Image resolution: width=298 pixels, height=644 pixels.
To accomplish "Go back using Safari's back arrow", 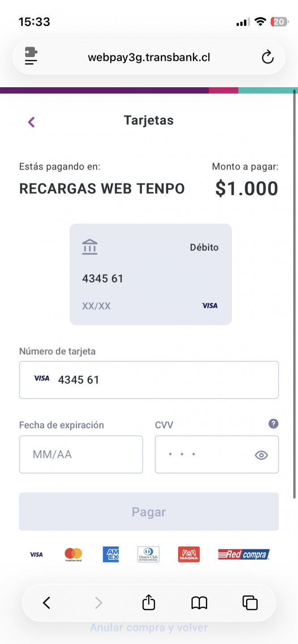I will point(47,603).
